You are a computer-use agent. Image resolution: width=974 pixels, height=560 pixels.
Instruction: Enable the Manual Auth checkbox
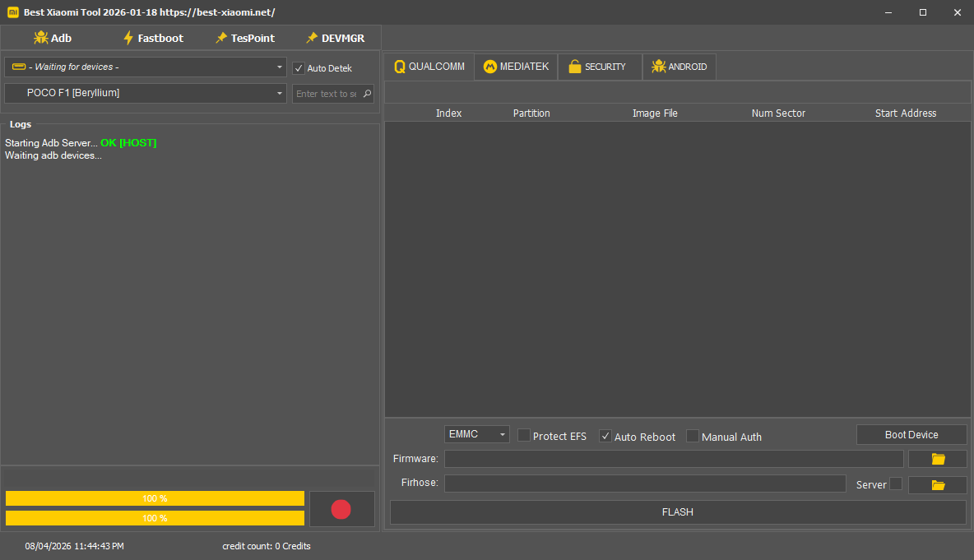[693, 436]
